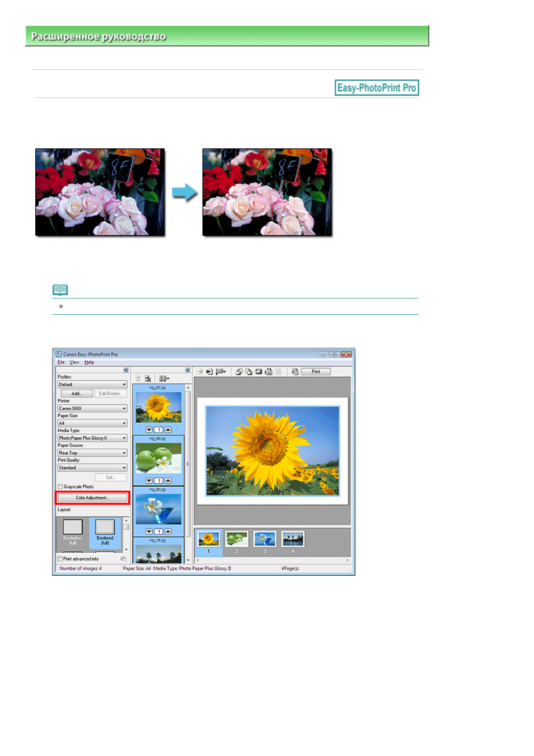534x756 pixels.
Task: Click the 'Number of images: 4' status text
Action: coord(81,568)
